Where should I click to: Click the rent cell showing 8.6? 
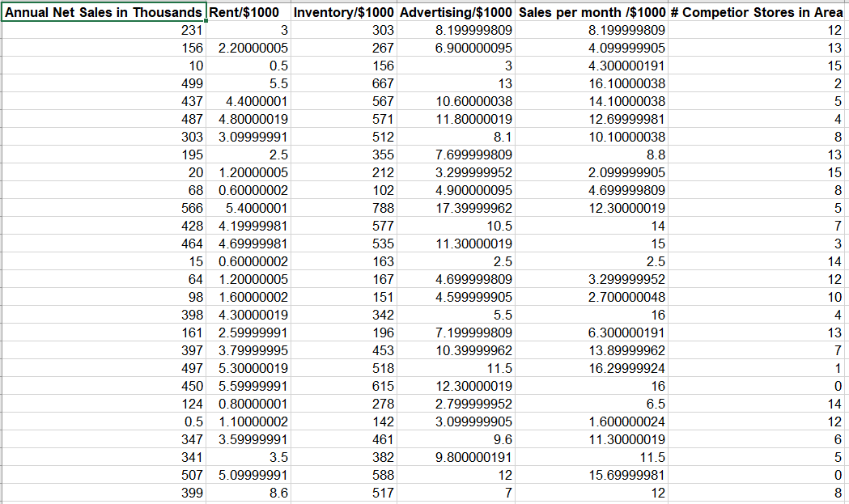(248, 493)
